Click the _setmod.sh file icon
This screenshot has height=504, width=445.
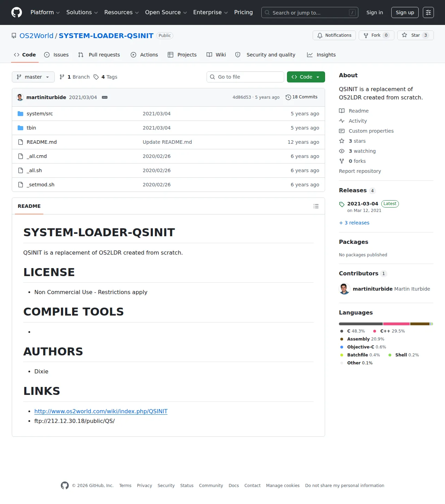pos(20,185)
